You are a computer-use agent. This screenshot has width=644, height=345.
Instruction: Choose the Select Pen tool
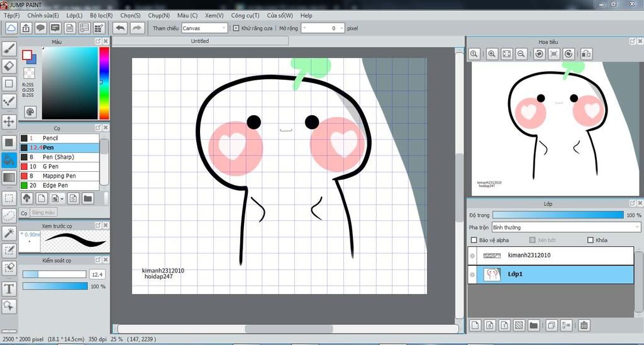9,251
